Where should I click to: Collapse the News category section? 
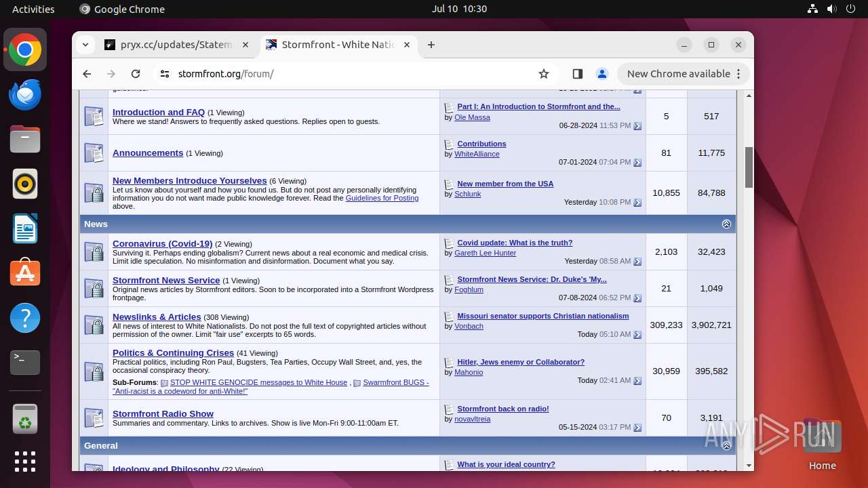point(726,224)
